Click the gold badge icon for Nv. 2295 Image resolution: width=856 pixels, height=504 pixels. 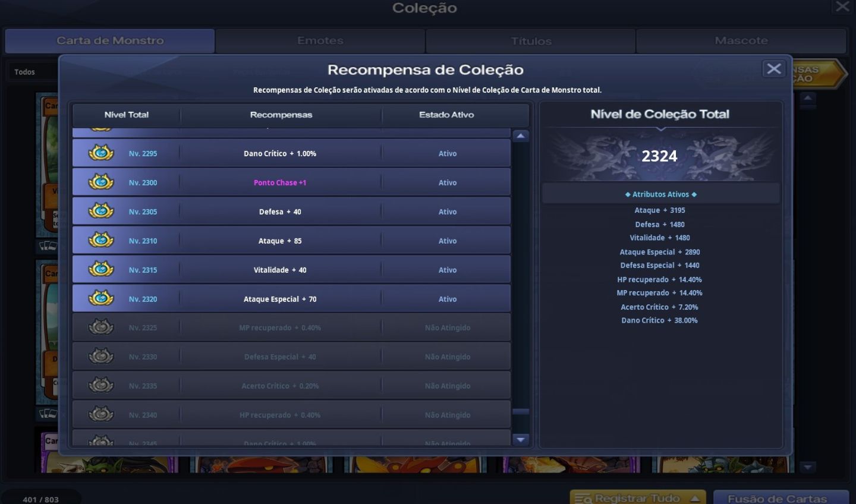pyautogui.click(x=101, y=153)
